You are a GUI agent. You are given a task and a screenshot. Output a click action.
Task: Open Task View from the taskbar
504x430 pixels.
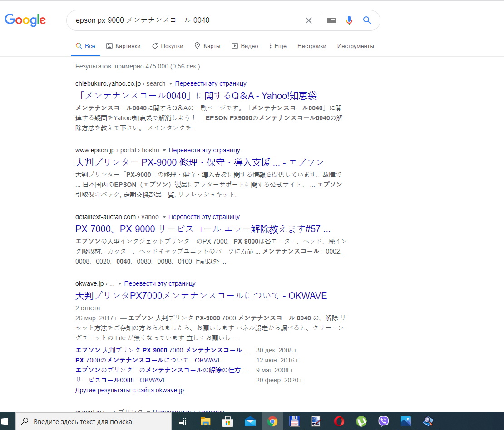tap(182, 421)
